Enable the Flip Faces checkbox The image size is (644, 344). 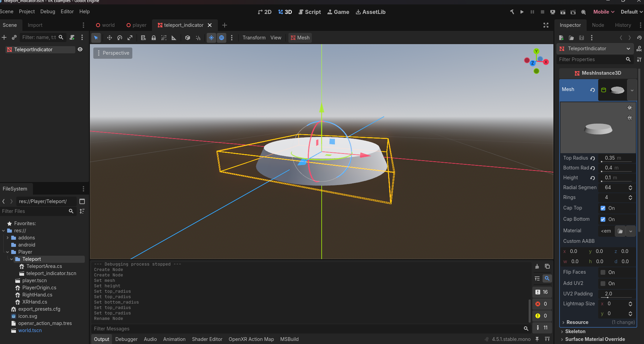pyautogui.click(x=603, y=272)
